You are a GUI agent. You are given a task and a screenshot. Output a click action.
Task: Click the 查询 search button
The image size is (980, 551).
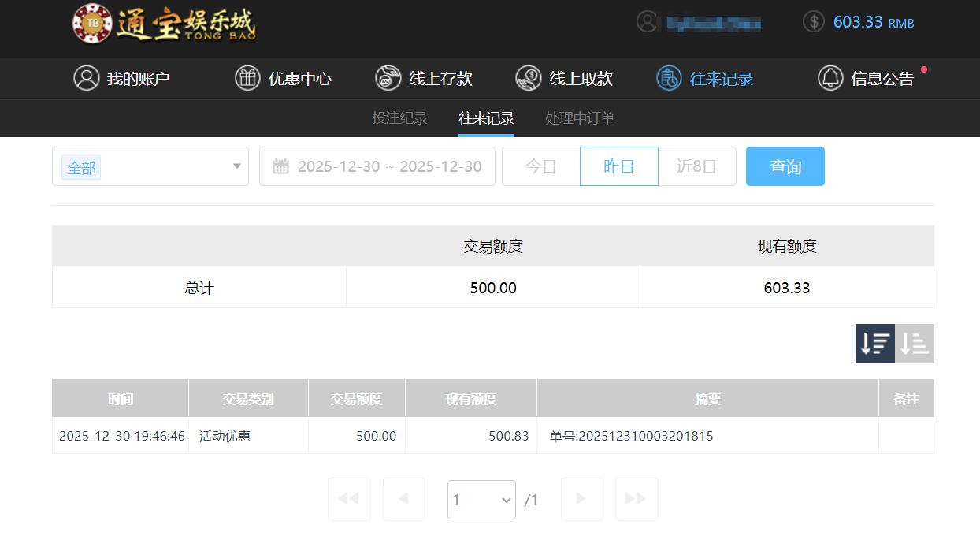click(x=785, y=166)
